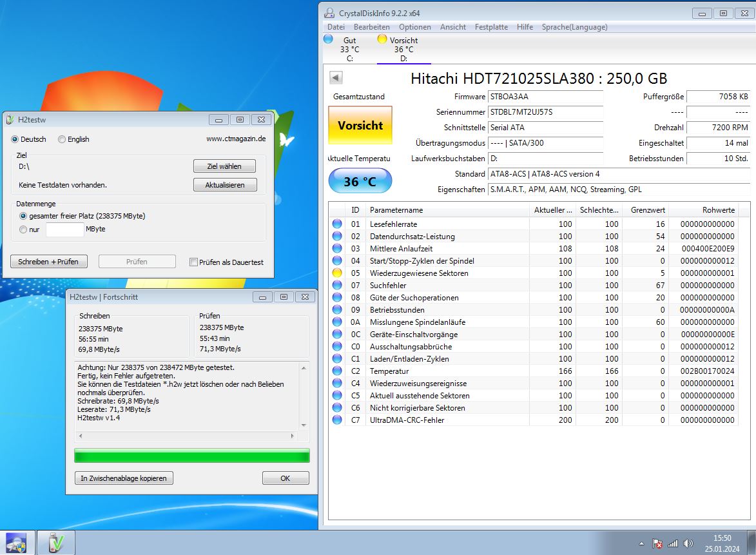Open the Ansicht menu
The width and height of the screenshot is (756, 555).
[x=452, y=27]
